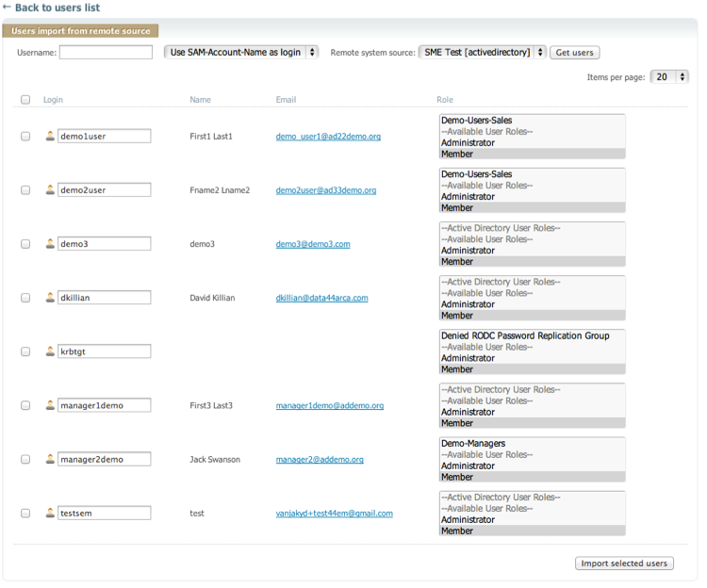This screenshot has height=588, width=707.
Task: Click the user icon beside manager2demo
Action: coord(50,459)
